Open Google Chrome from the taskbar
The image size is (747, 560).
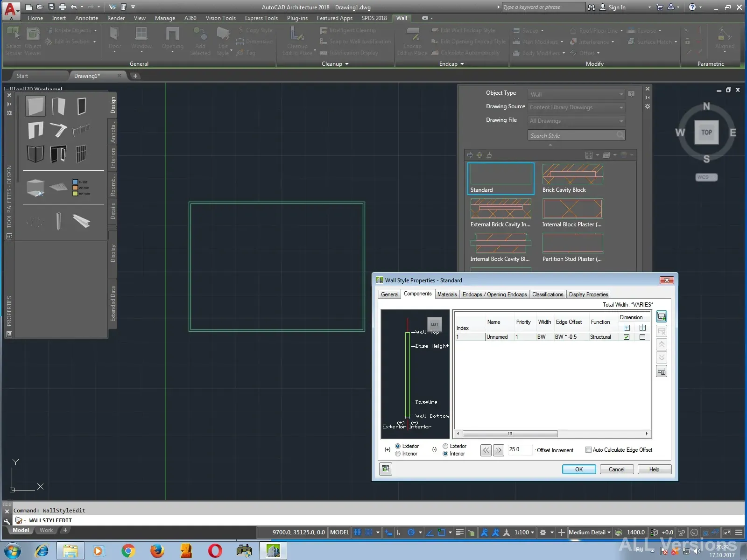coord(127,551)
